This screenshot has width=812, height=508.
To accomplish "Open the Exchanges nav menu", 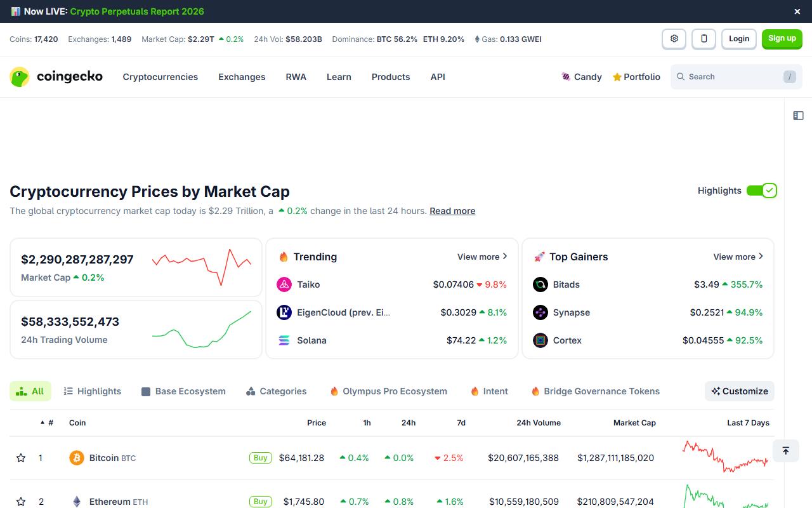I will coord(242,77).
